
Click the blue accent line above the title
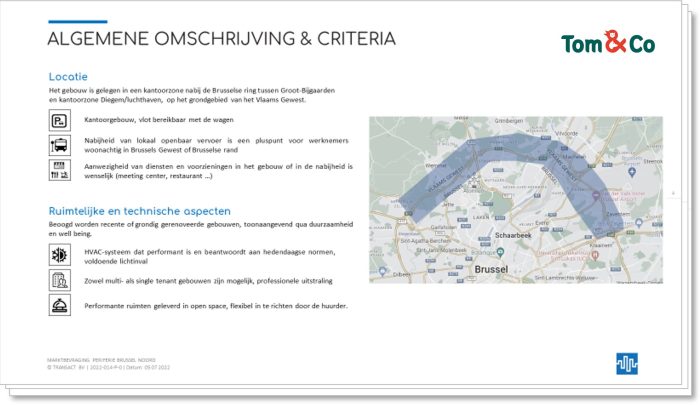point(77,21)
